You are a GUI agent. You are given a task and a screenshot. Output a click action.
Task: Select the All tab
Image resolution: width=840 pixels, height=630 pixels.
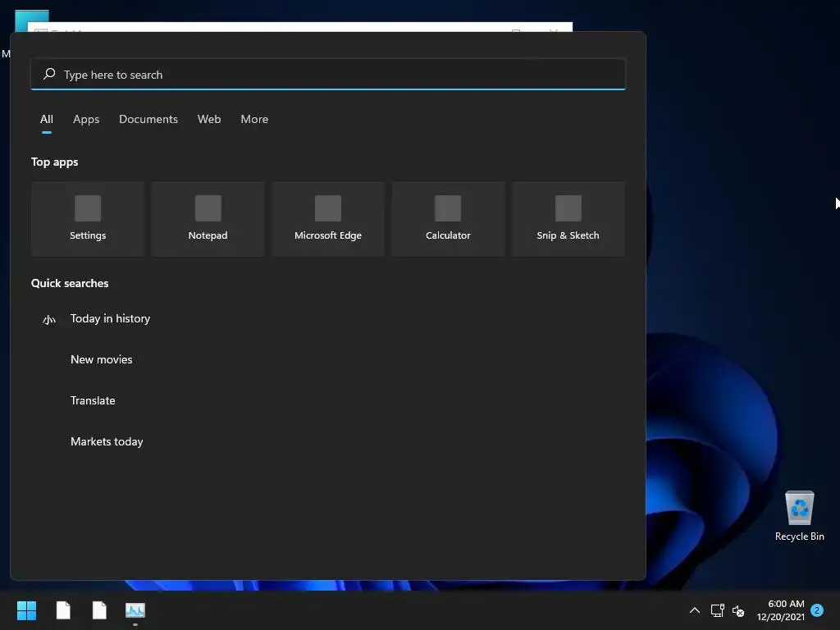pyautogui.click(x=47, y=120)
